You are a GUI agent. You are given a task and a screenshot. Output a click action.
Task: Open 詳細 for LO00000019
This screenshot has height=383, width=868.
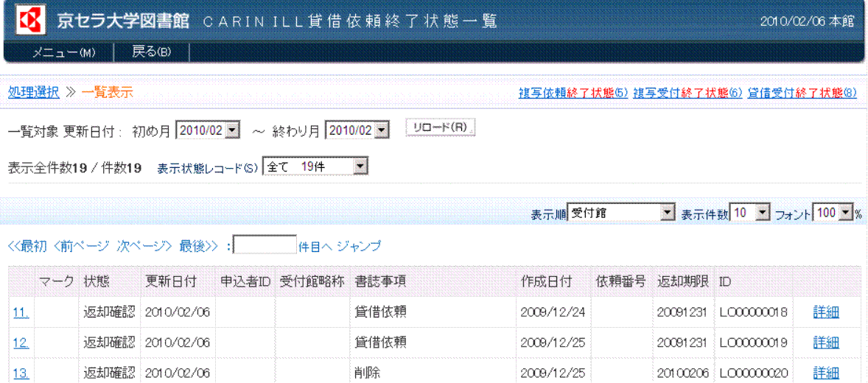826,343
